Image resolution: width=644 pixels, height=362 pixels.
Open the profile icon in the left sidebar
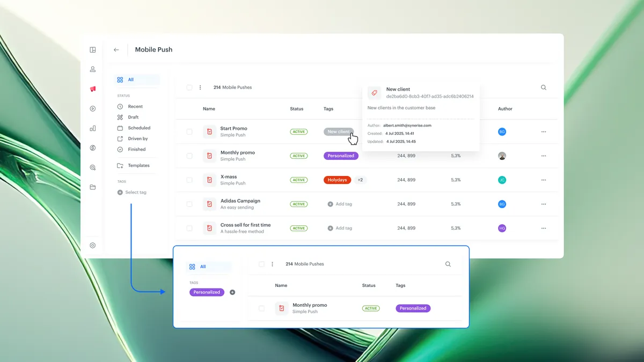tap(93, 69)
